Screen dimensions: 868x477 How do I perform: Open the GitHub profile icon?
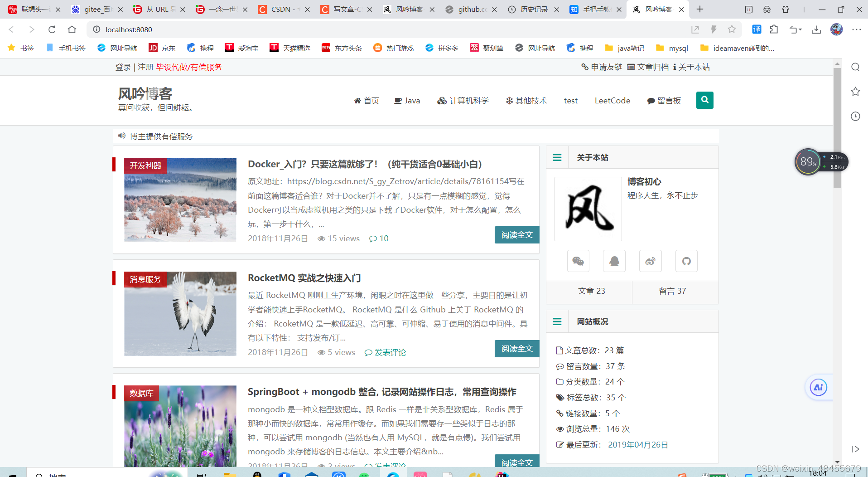point(686,261)
